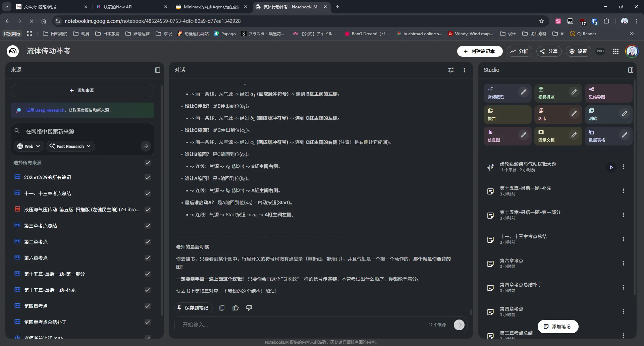Copy the chat response with the copy icon
The width and height of the screenshot is (644, 346).
[222, 307]
